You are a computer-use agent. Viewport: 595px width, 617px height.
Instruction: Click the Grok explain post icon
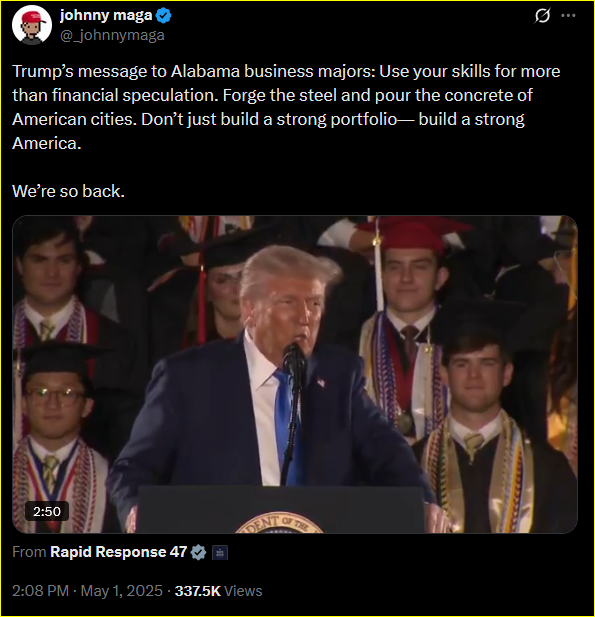pos(542,16)
